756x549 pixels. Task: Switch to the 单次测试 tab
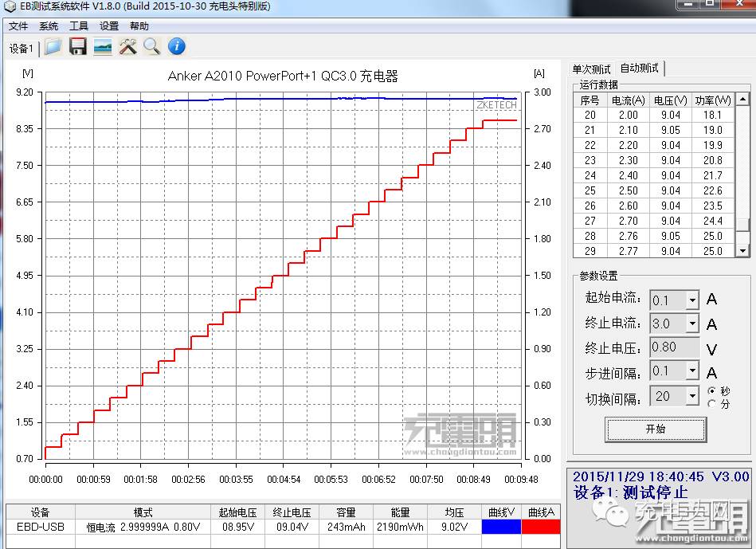click(591, 69)
